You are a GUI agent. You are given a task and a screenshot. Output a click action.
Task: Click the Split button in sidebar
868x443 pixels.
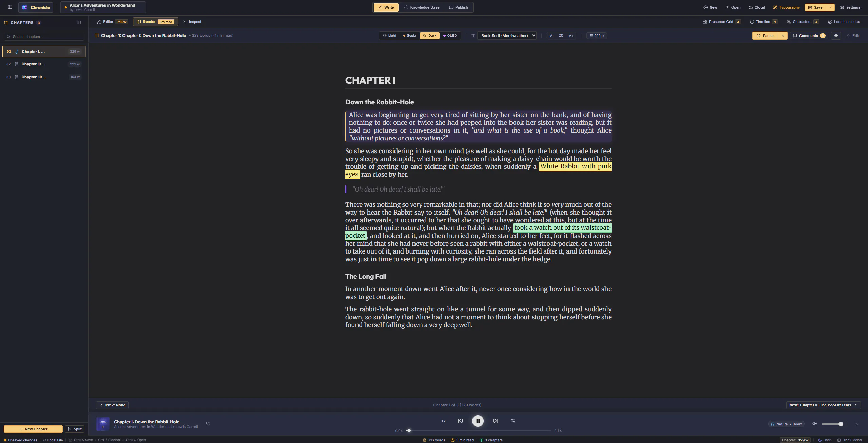click(x=75, y=429)
